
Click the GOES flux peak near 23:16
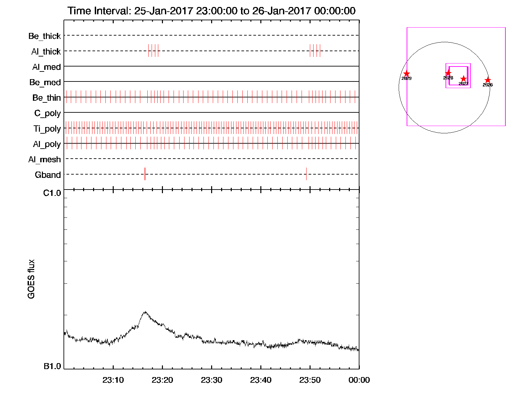tap(145, 312)
